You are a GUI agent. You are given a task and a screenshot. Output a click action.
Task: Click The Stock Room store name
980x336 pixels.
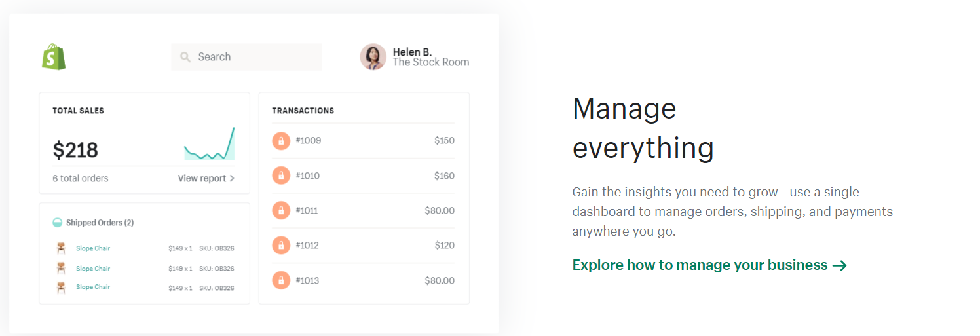431,62
